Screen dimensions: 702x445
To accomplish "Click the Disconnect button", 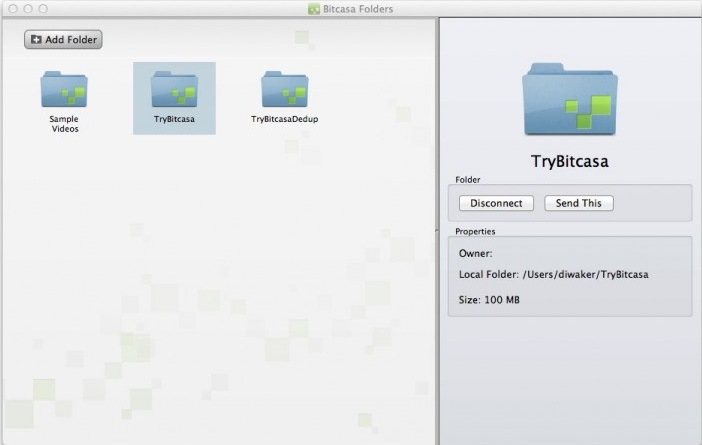I will point(496,203).
